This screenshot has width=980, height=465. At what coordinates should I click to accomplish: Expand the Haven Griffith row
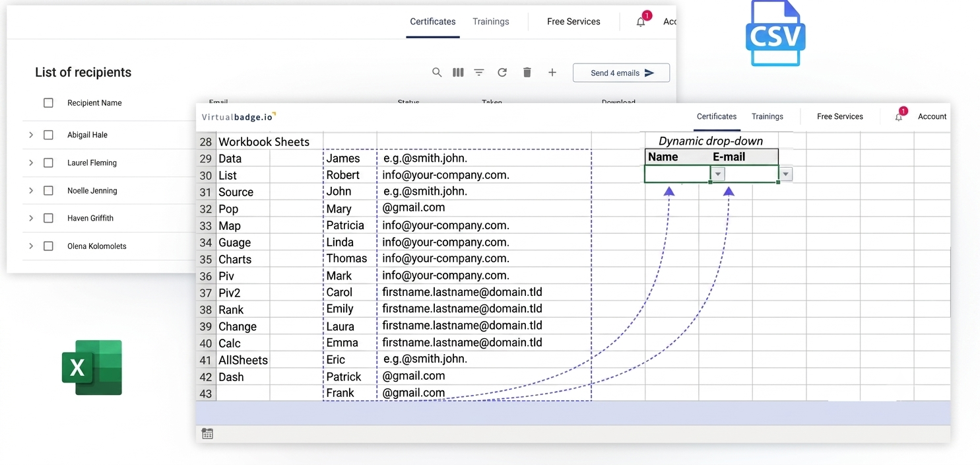pyautogui.click(x=30, y=218)
